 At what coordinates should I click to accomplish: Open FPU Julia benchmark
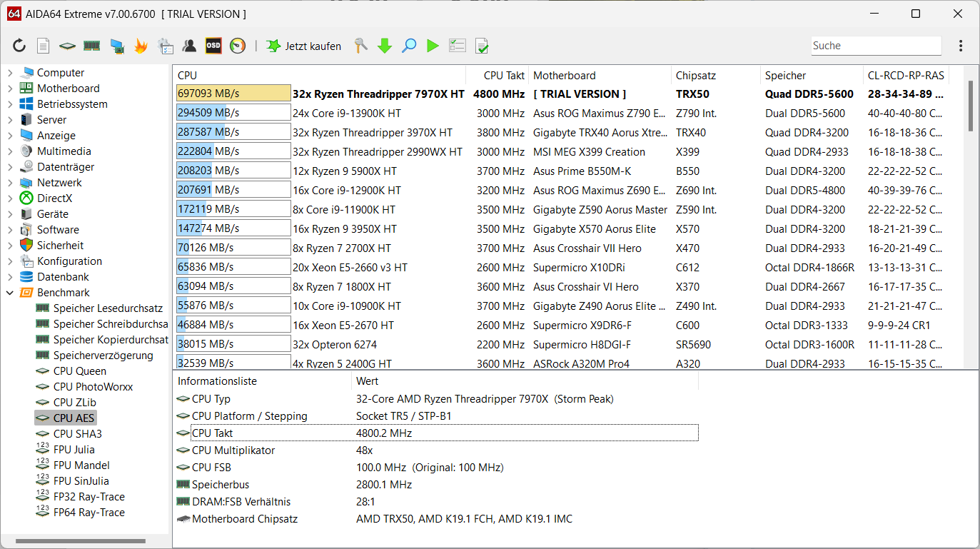(74, 450)
